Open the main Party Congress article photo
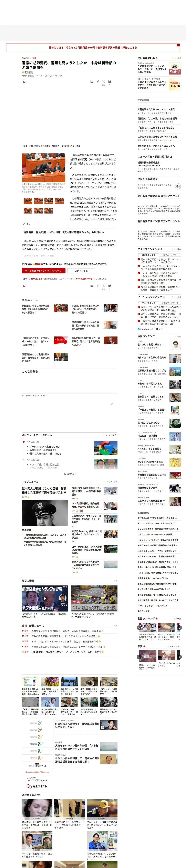 click(44, 168)
